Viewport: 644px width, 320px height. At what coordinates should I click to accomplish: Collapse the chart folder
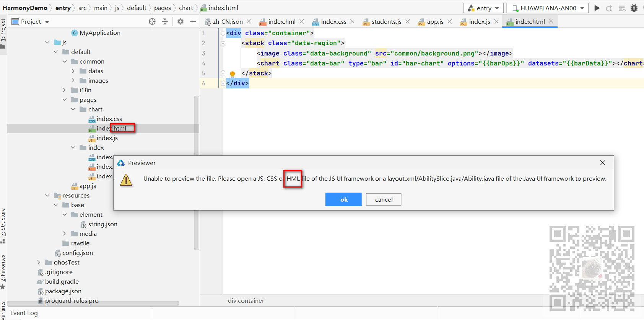(x=73, y=109)
